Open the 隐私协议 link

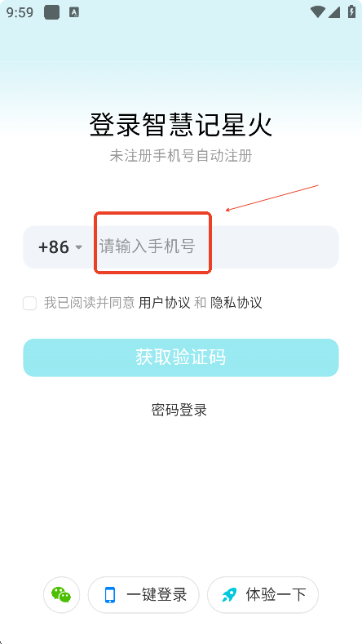click(x=236, y=303)
